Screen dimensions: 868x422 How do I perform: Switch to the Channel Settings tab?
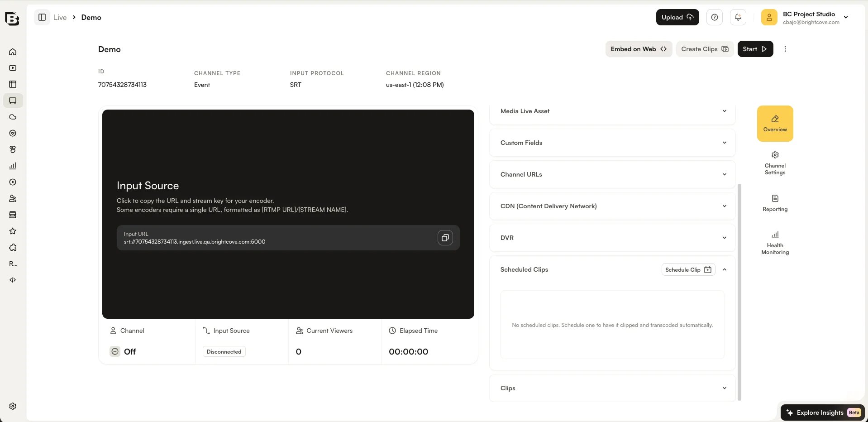coord(775,163)
